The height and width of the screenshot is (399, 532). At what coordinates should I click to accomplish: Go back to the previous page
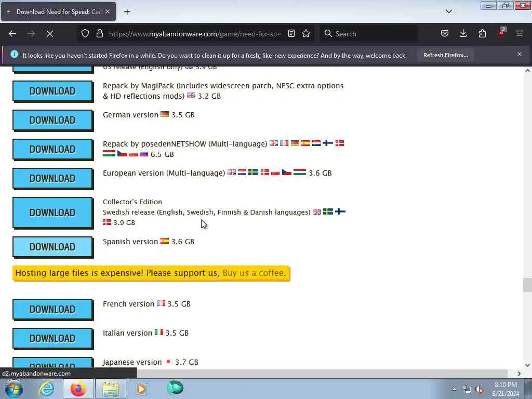(x=12, y=34)
